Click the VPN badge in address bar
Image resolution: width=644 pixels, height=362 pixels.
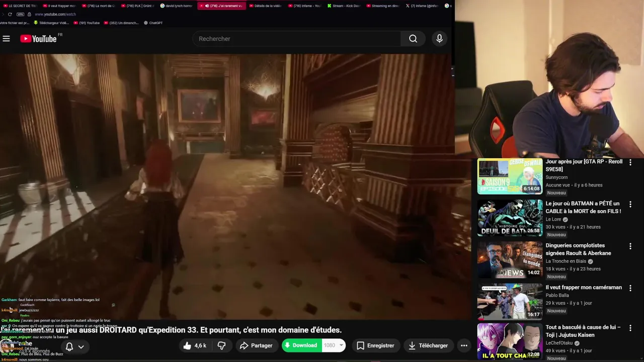[x=20, y=14]
